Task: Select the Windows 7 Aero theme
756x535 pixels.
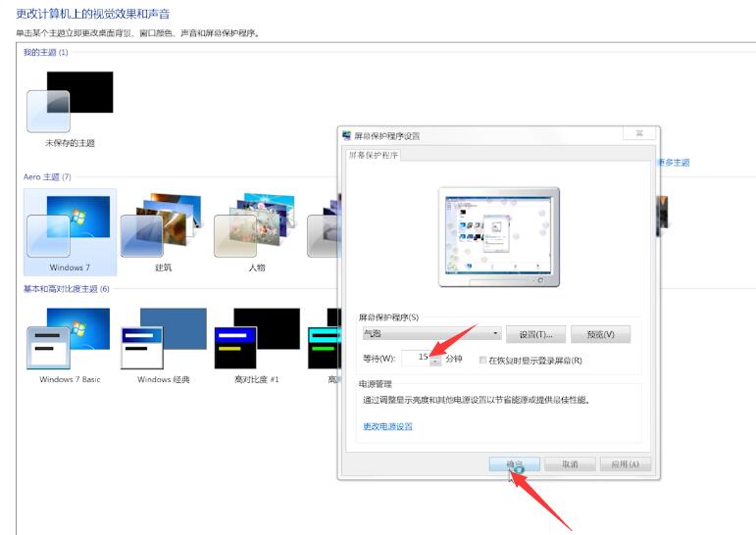Action: 70,232
